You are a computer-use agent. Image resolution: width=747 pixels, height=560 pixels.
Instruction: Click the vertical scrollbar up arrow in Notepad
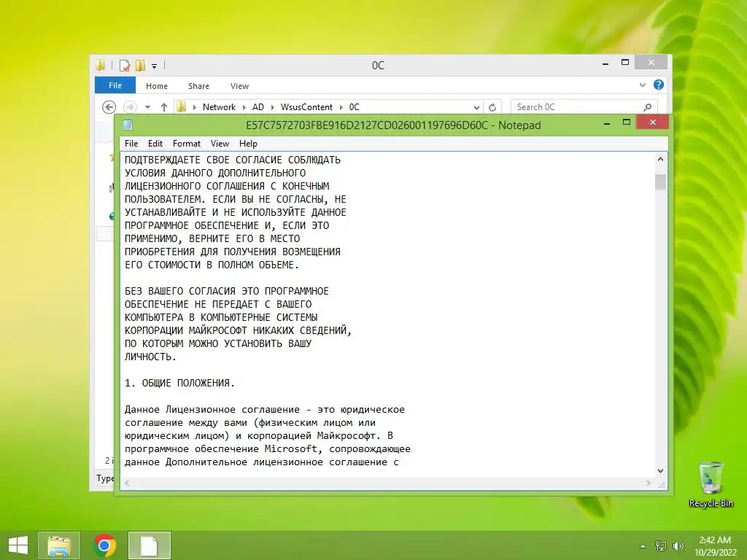[660, 159]
